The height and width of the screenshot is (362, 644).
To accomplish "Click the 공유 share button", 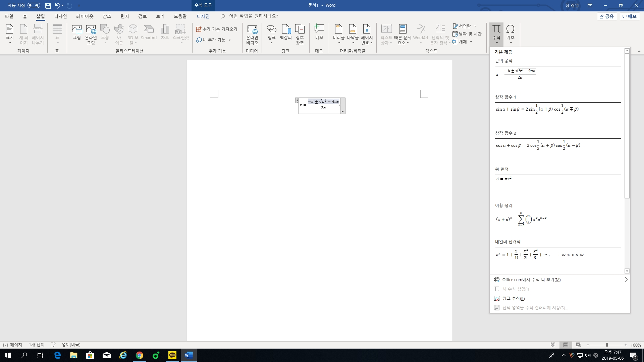I will [x=607, y=16].
